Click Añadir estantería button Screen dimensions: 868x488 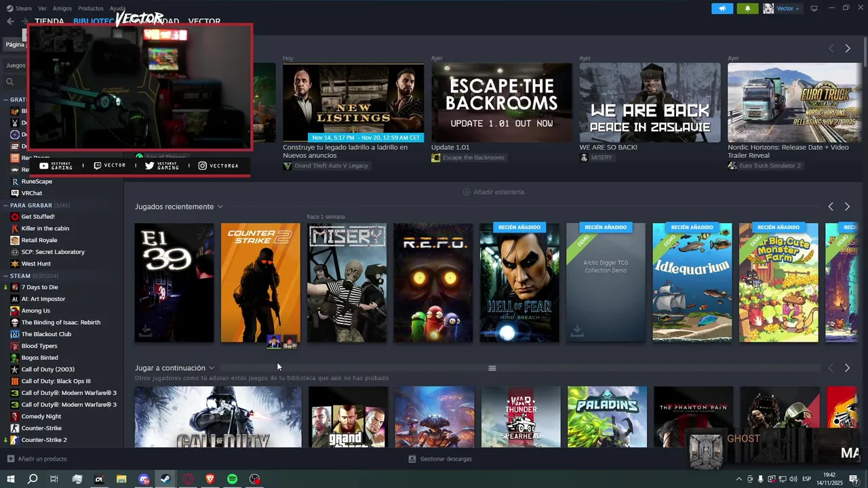point(493,192)
